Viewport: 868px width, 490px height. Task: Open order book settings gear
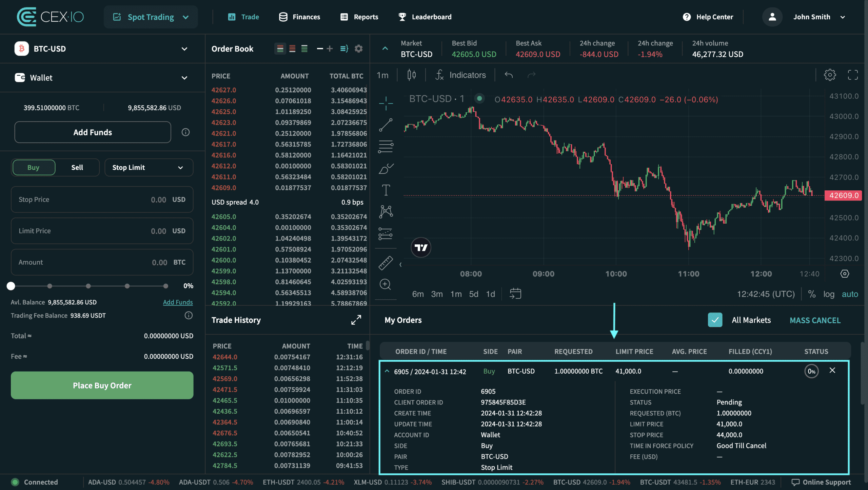358,49
